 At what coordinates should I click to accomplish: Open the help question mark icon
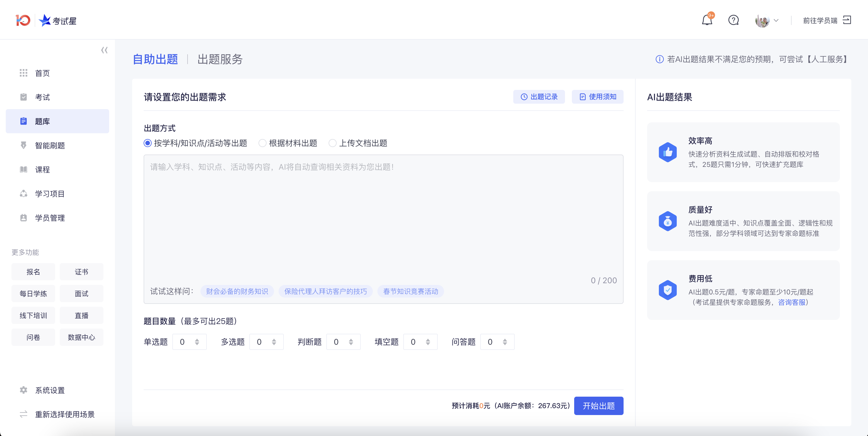(733, 20)
